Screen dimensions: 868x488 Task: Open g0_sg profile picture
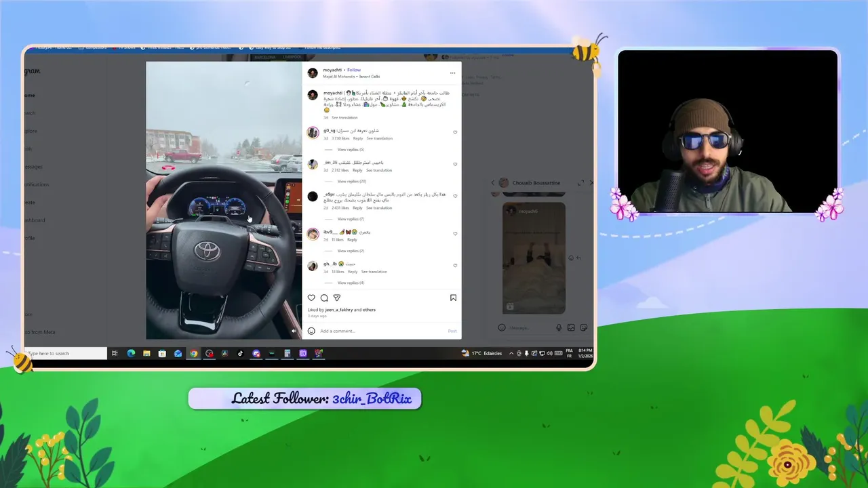(x=313, y=133)
